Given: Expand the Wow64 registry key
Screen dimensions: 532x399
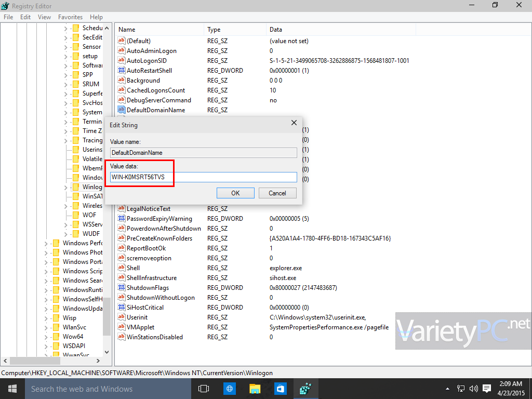Looking at the screenshot, I should click(46, 336).
